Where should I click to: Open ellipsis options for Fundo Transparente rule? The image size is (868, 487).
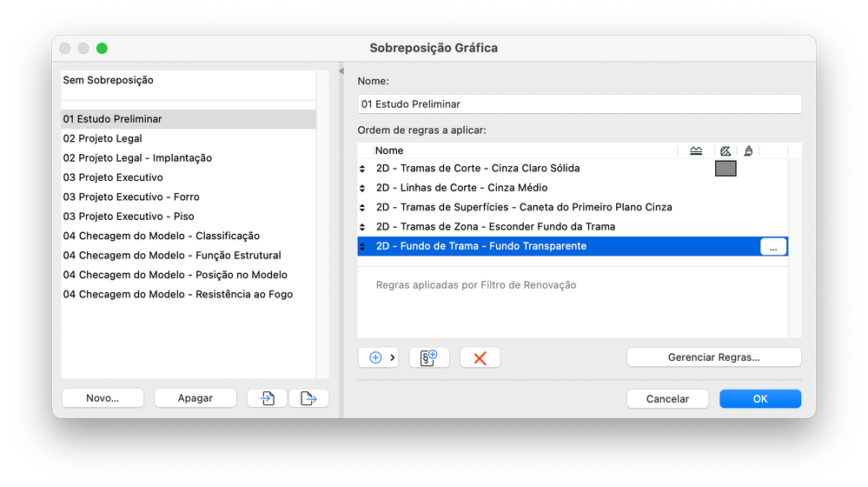pyautogui.click(x=773, y=247)
